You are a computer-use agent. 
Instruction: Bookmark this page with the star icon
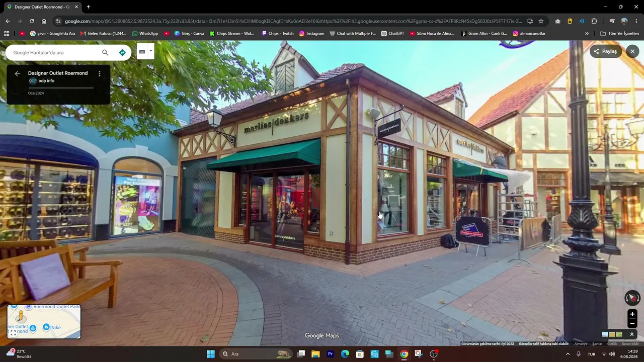point(541,21)
